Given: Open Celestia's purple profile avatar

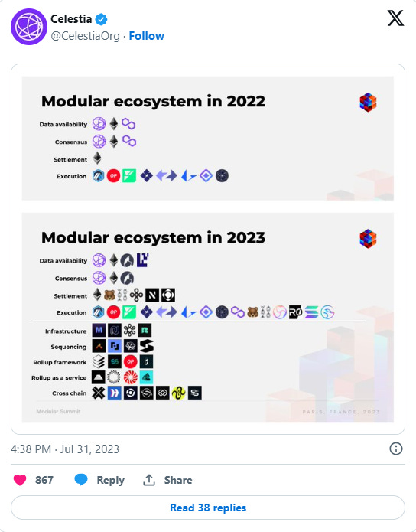Looking at the screenshot, I should pyautogui.click(x=29, y=27).
